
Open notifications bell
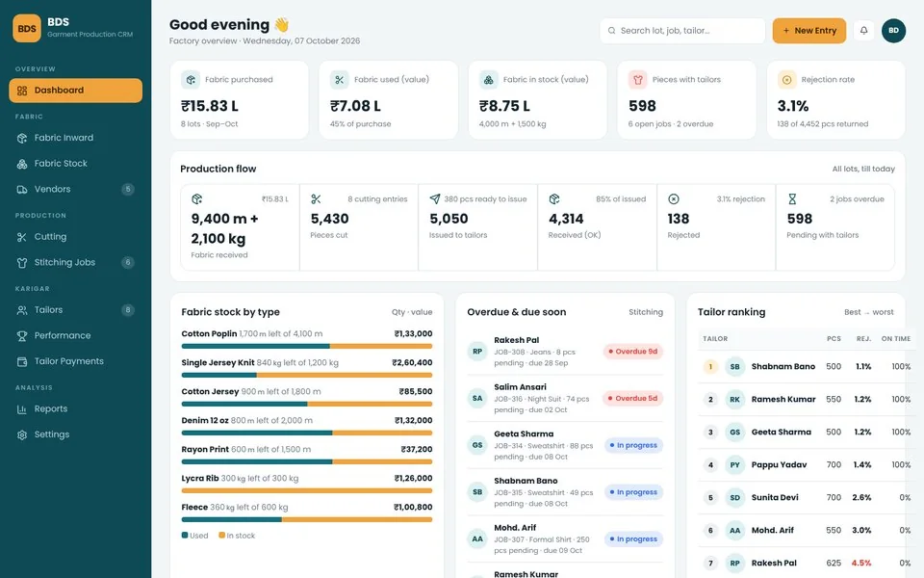click(x=864, y=31)
